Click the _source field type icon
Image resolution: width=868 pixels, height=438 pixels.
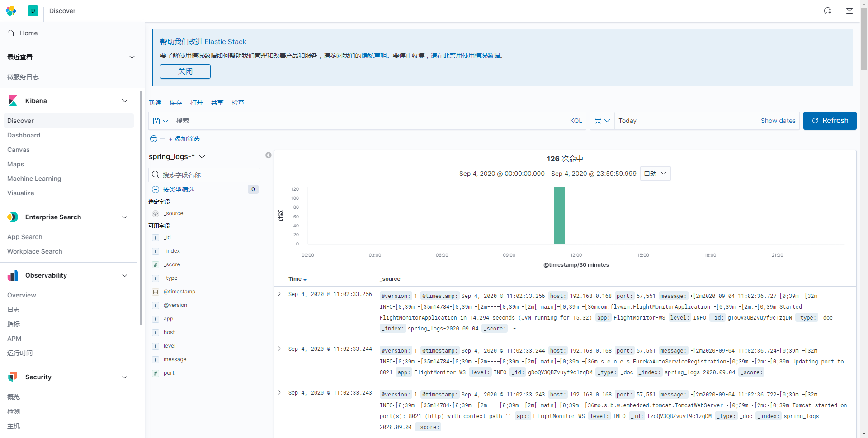point(156,214)
